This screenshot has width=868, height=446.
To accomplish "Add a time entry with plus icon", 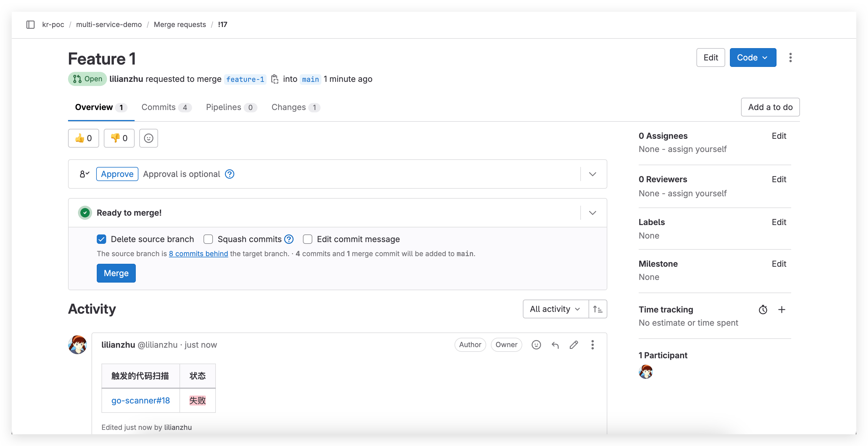I will pyautogui.click(x=782, y=310).
